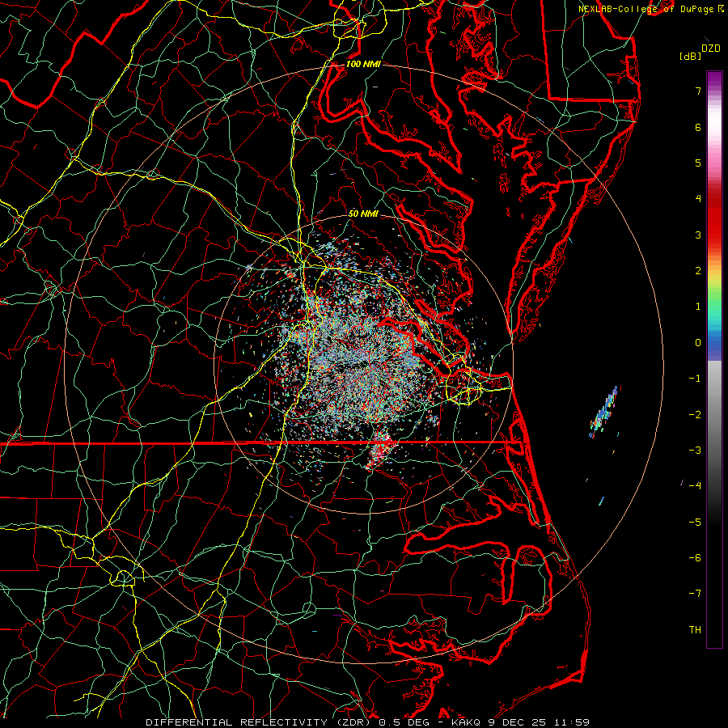The image size is (728, 728).
Task: Click the "4" value on the dB scale
Action: coord(698,199)
